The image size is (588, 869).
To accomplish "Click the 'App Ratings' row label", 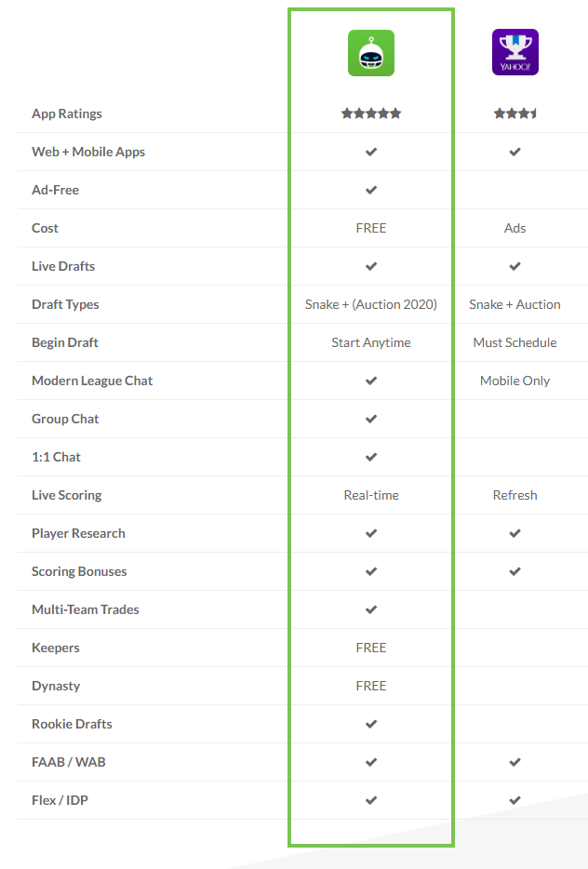I will click(67, 114).
